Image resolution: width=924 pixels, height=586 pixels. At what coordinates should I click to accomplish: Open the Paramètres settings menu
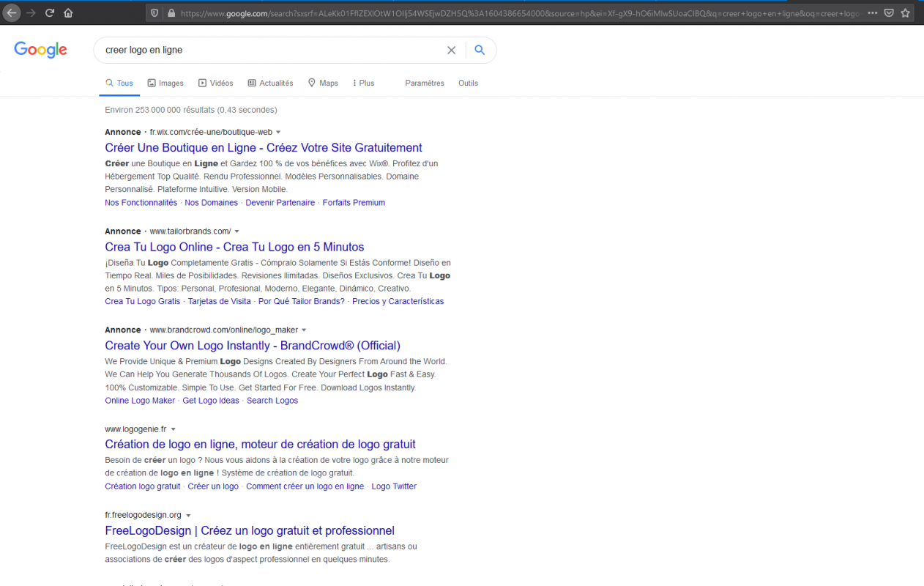(x=425, y=83)
